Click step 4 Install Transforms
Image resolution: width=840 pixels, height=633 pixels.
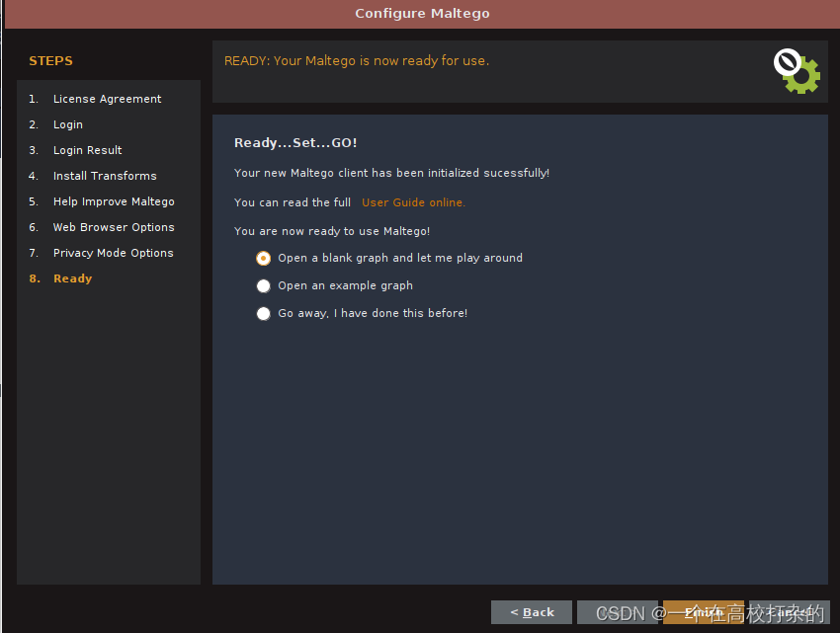[105, 176]
